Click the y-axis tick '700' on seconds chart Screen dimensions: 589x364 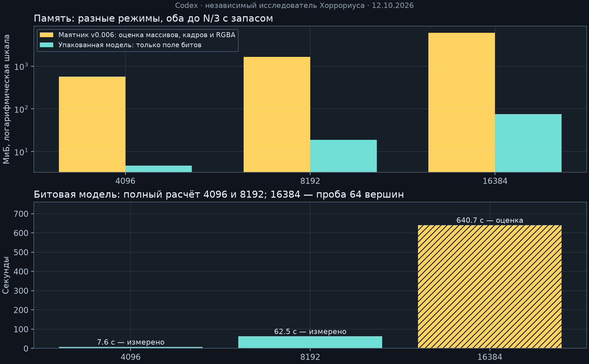21,214
